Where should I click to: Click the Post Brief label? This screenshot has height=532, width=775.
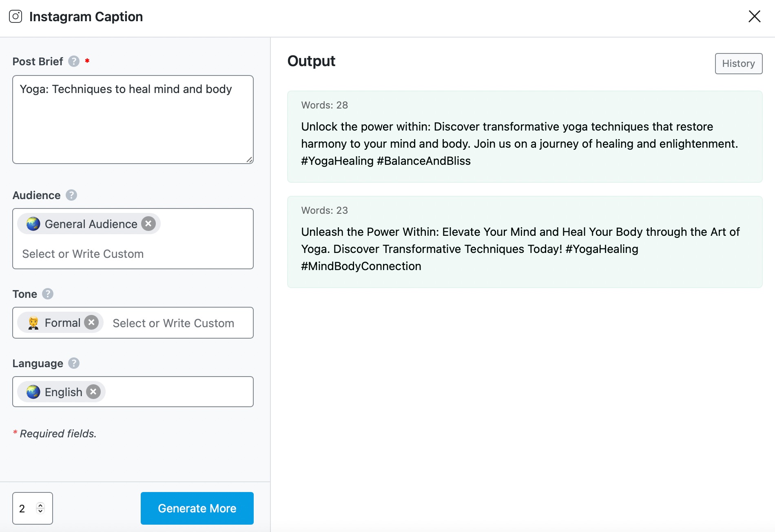click(x=38, y=62)
